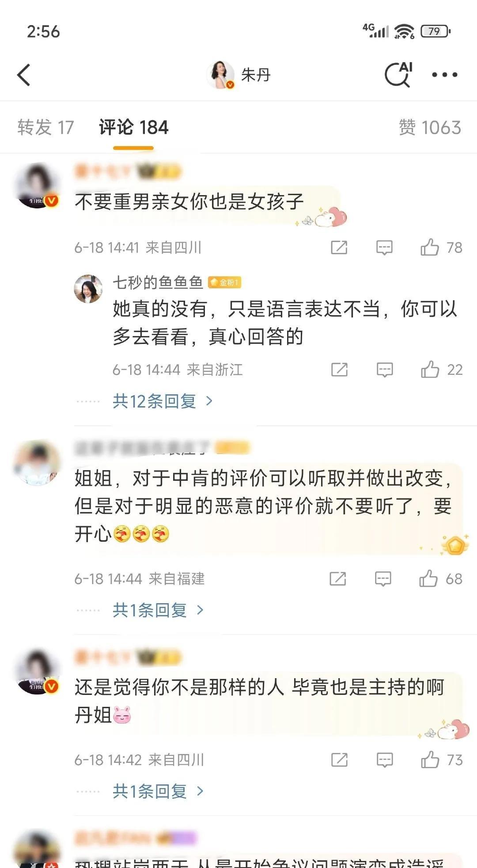The width and height of the screenshot is (477, 868).
Task: Switch to the 转发 17 tab
Action: pyautogui.click(x=45, y=127)
